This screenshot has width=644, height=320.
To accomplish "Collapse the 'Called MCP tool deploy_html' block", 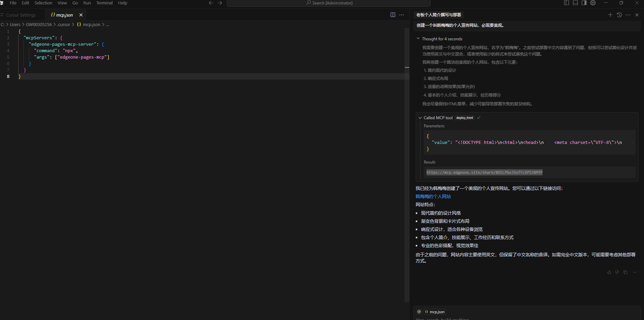I will click(420, 118).
